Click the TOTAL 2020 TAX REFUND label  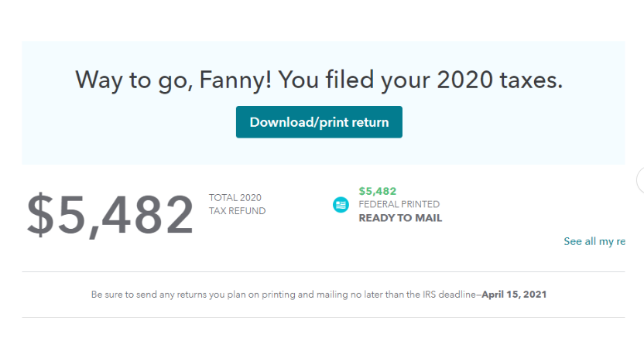pyautogui.click(x=237, y=204)
